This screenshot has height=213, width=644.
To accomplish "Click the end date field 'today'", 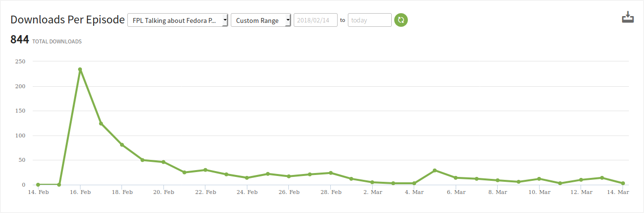I will (x=370, y=20).
